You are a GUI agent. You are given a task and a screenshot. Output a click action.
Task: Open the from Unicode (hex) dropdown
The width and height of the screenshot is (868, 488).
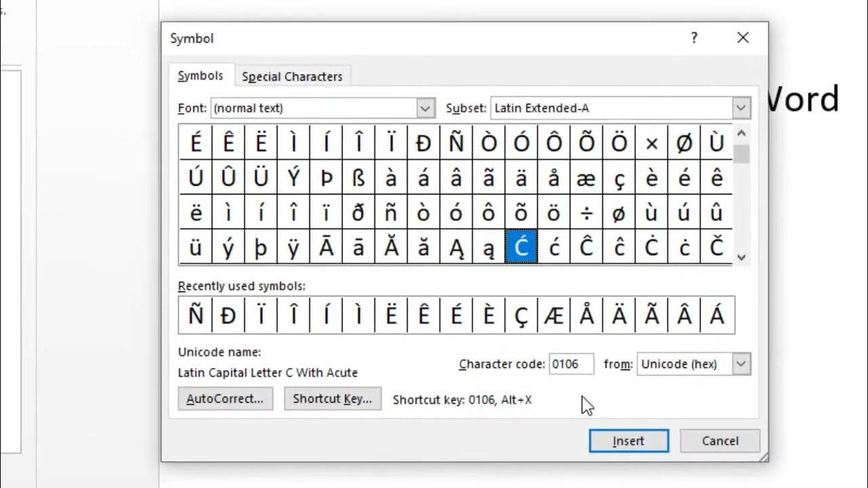pos(741,364)
